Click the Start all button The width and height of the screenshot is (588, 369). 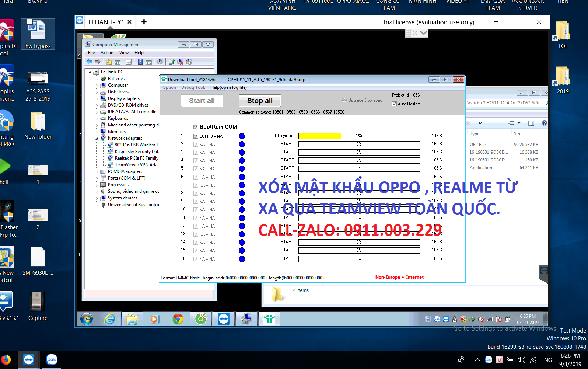click(202, 101)
